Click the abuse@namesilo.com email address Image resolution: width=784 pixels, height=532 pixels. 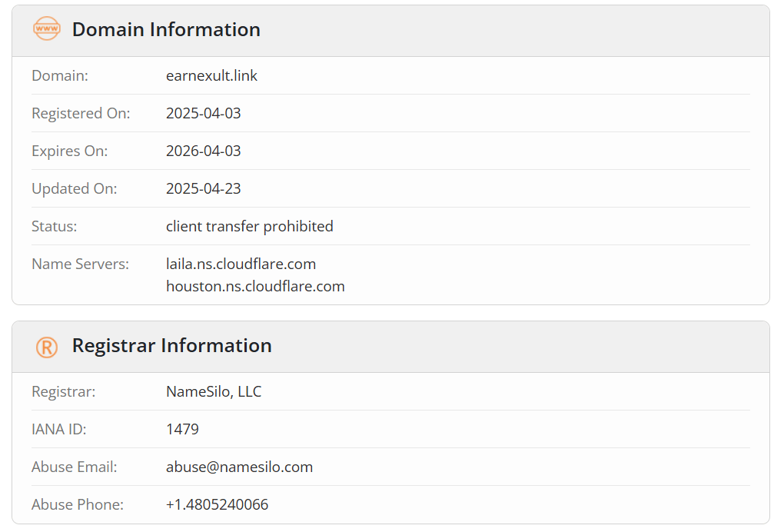coord(240,467)
